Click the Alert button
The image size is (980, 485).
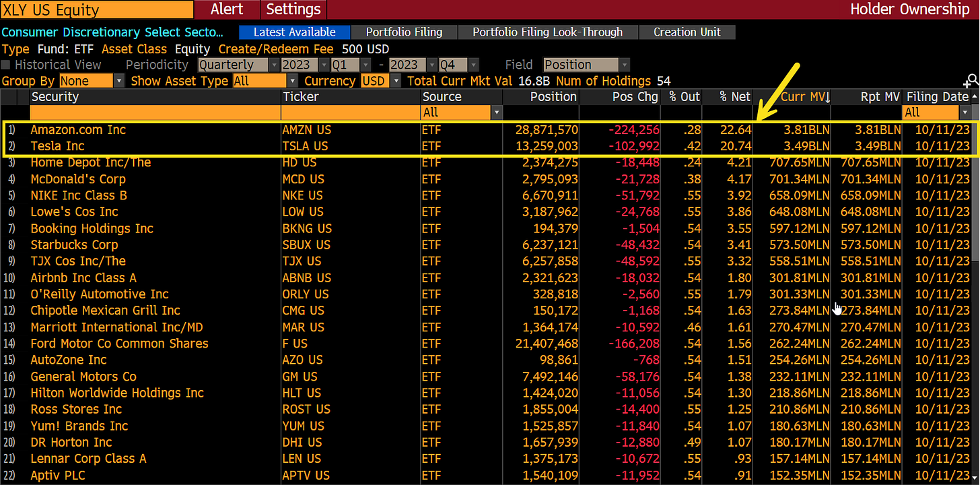[x=227, y=9]
